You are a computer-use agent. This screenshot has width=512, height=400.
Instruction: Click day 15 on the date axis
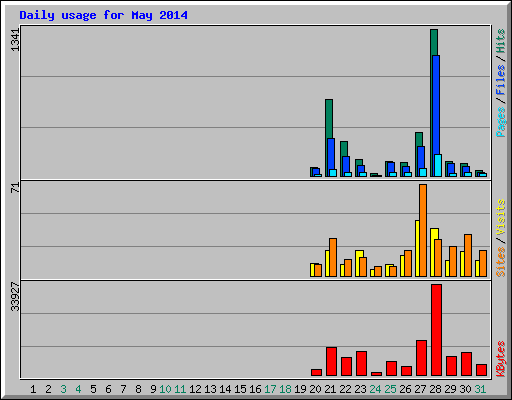pyautogui.click(x=240, y=389)
